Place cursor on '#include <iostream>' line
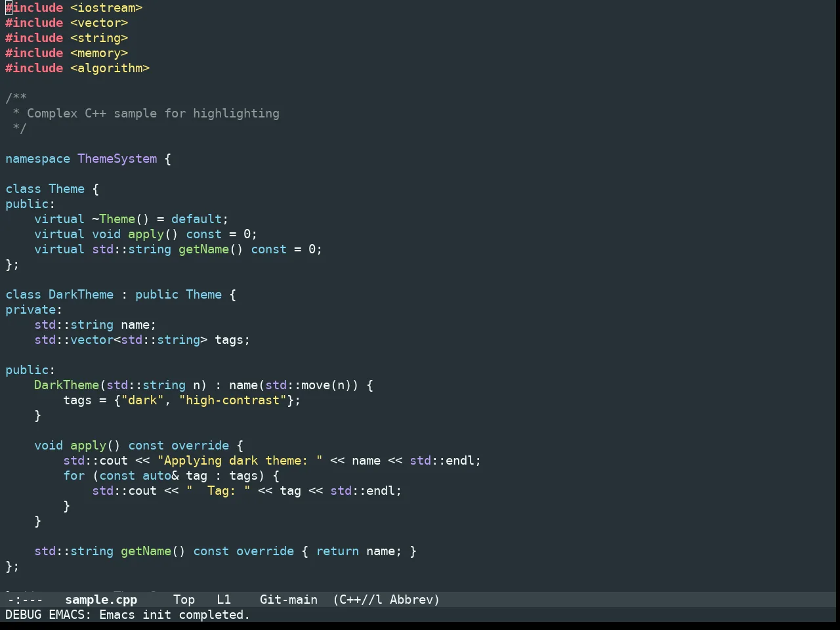840x630 pixels. [x=73, y=8]
